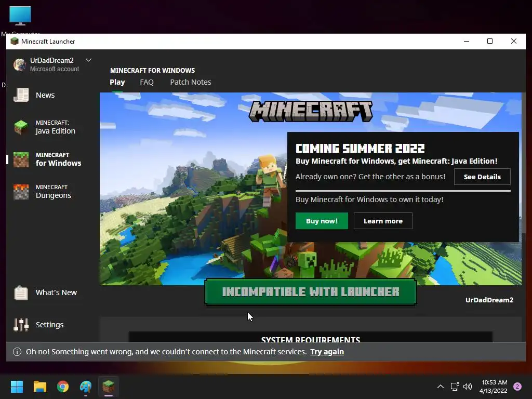
Task: Open the News section icon
Action: pos(21,95)
